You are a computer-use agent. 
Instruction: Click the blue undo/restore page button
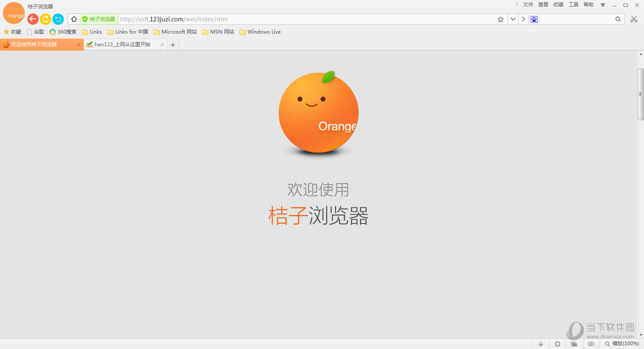[58, 19]
